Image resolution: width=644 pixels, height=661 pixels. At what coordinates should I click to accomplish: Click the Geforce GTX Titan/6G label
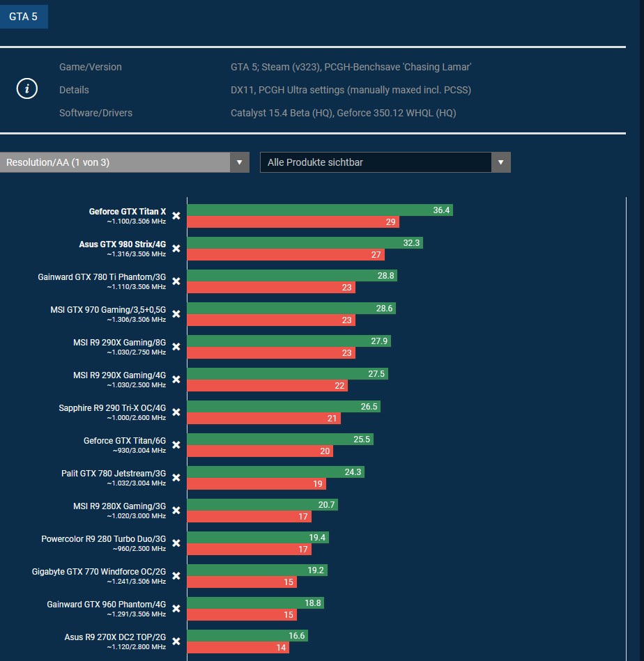point(125,440)
